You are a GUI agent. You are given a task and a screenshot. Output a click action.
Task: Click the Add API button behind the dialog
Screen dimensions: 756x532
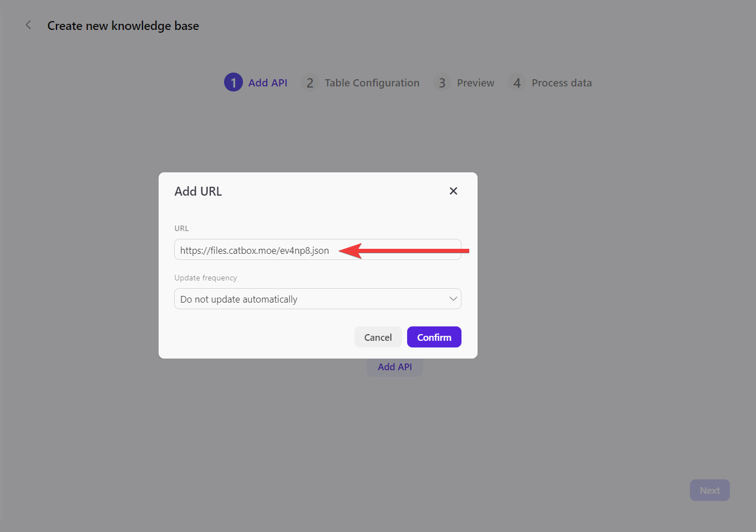(x=394, y=367)
